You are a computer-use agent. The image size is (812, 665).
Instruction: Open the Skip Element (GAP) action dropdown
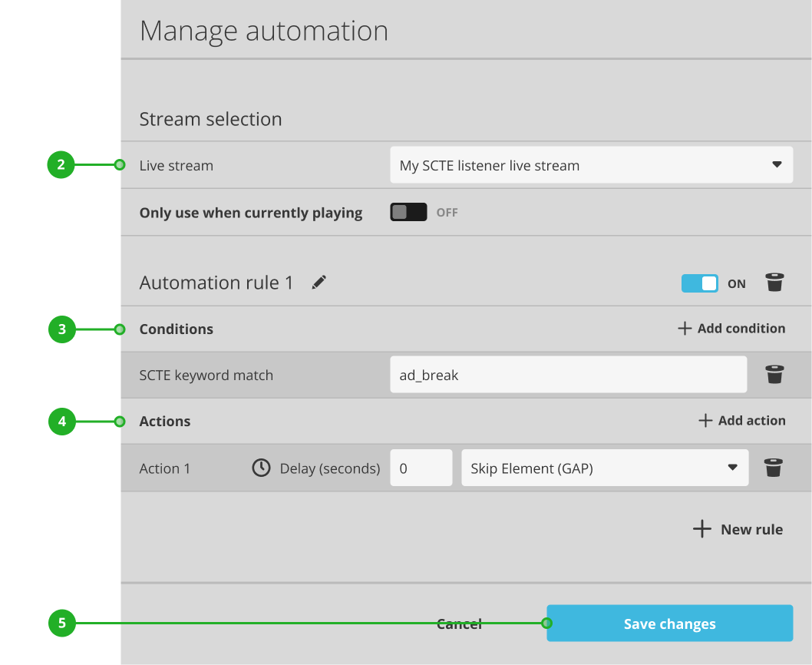point(604,467)
